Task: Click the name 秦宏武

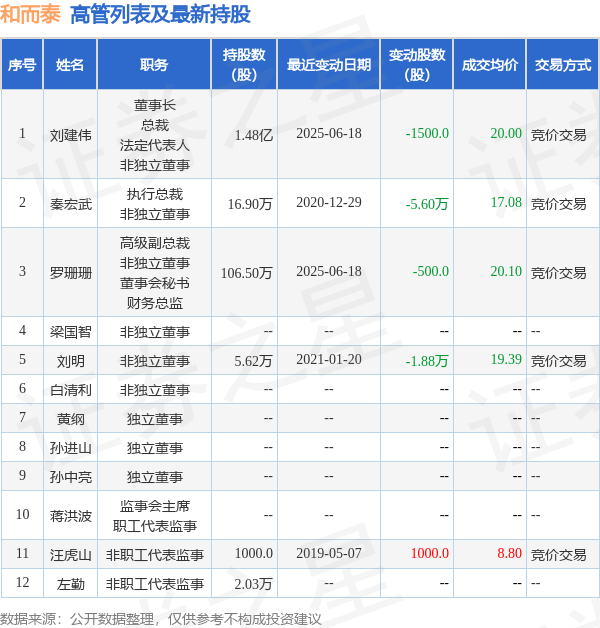Action: (70, 204)
